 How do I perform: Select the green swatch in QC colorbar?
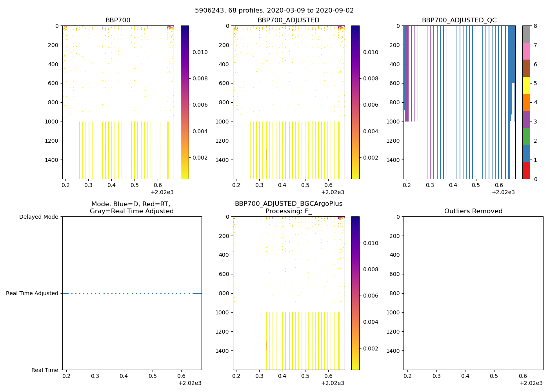(526, 136)
